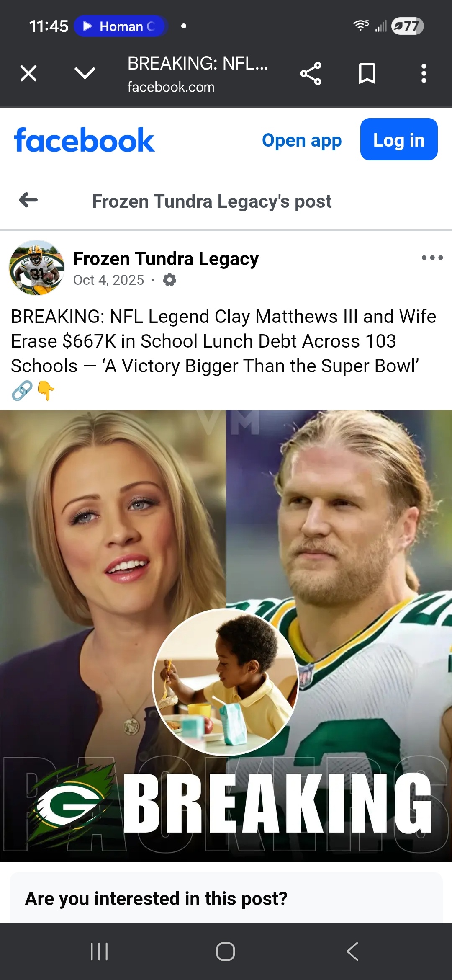Screen dimensions: 452x980
Task: Open the Facebook app link
Action: pyautogui.click(x=302, y=140)
